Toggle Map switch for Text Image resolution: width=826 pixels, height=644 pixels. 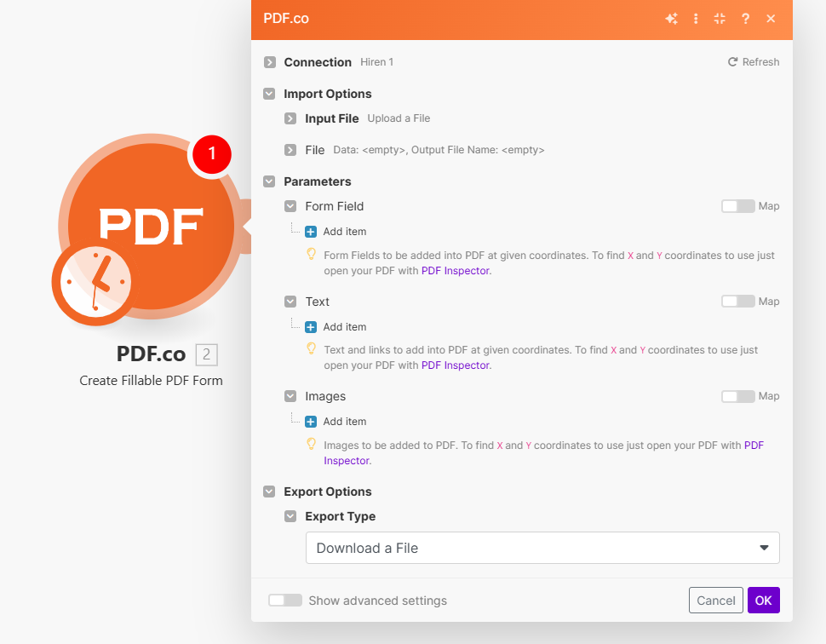tap(738, 302)
